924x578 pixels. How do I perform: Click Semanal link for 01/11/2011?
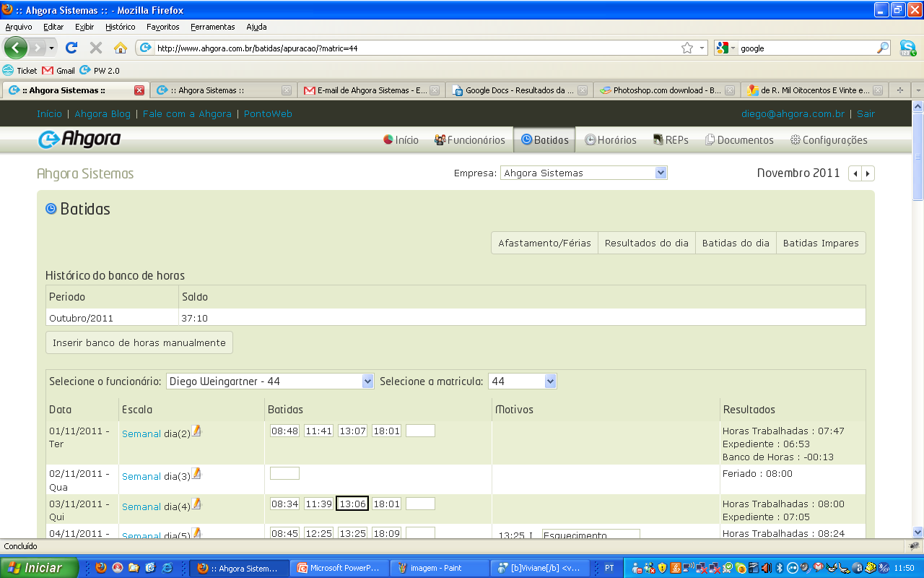pos(141,434)
